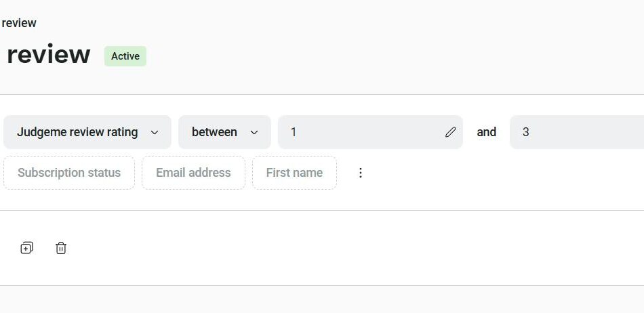
Task: Click the divider line below the page heading
Action: click(322, 94)
